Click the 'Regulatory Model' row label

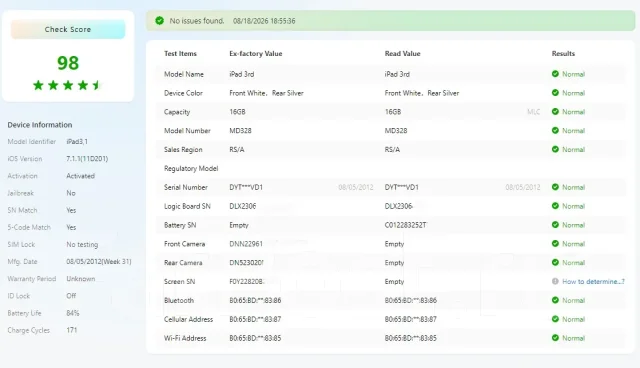(x=191, y=168)
